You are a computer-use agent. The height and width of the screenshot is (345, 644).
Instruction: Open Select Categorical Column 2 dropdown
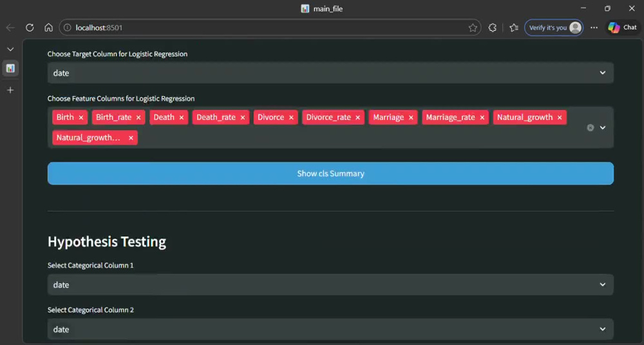[x=330, y=329]
